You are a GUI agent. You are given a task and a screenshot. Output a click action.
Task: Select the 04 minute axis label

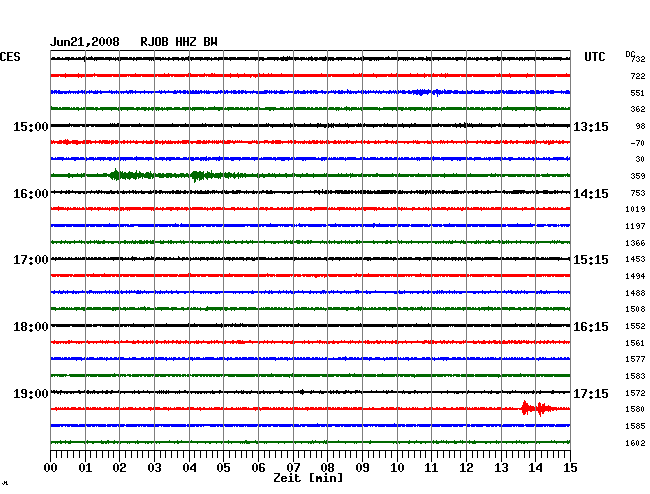click(x=189, y=467)
